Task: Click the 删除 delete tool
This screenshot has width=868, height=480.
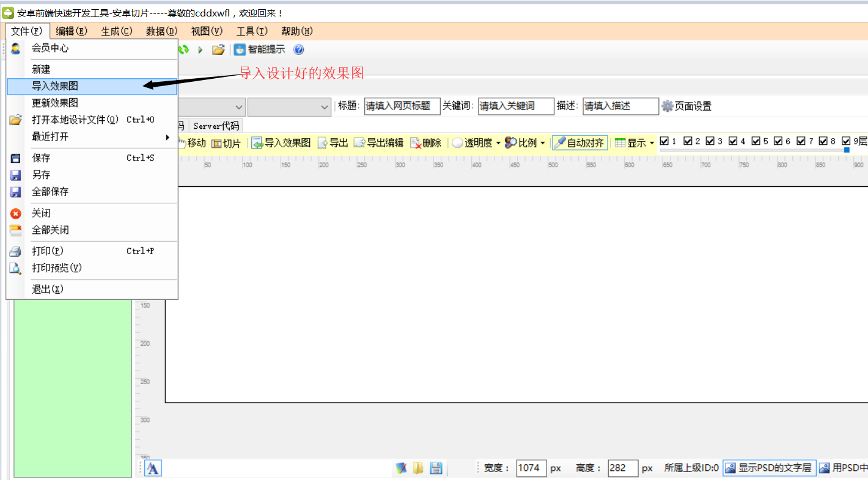Action: (x=425, y=143)
